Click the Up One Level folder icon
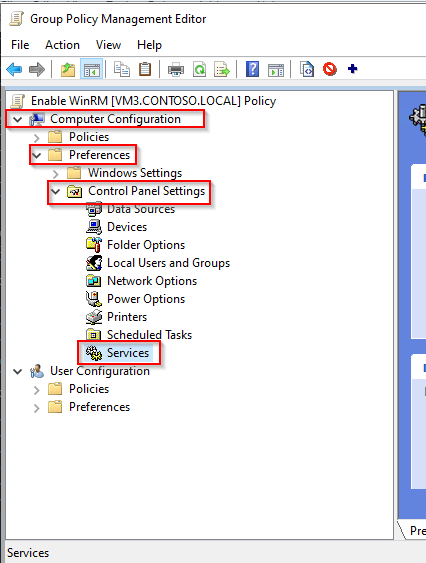 click(x=68, y=69)
